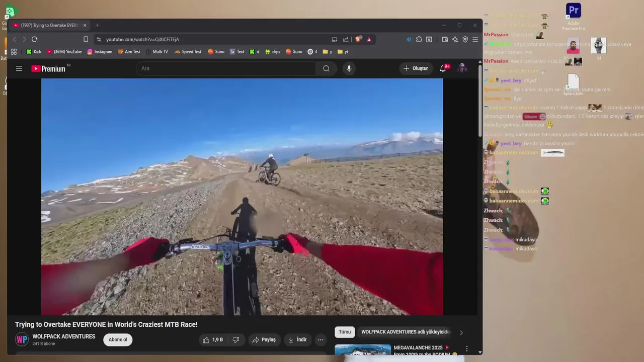
Task: Select the WOLFPACK ADVENTURES adlı yükleyiciden chip
Action: click(406, 332)
